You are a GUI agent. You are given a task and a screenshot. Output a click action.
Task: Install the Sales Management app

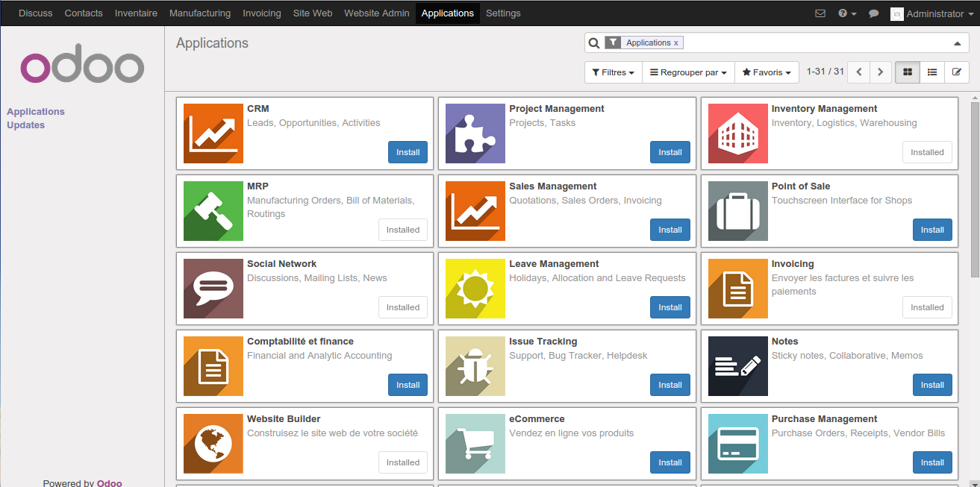coord(670,230)
